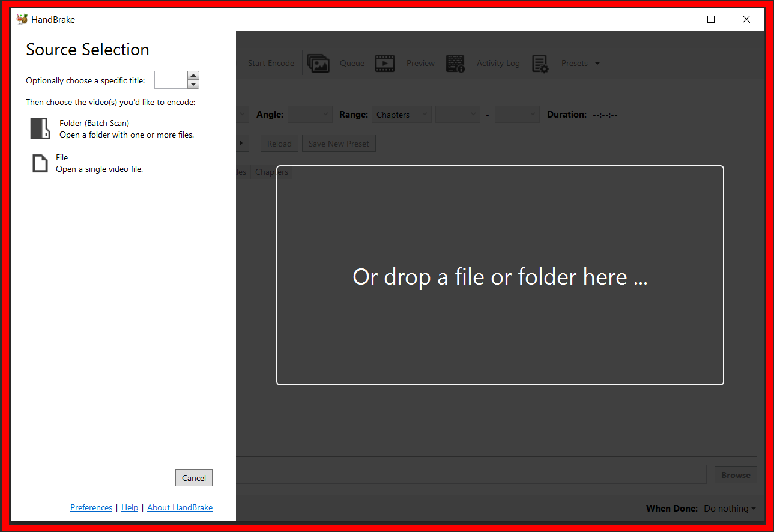Click the Browse button for destination
Screen dimensions: 774x532
pos(735,474)
